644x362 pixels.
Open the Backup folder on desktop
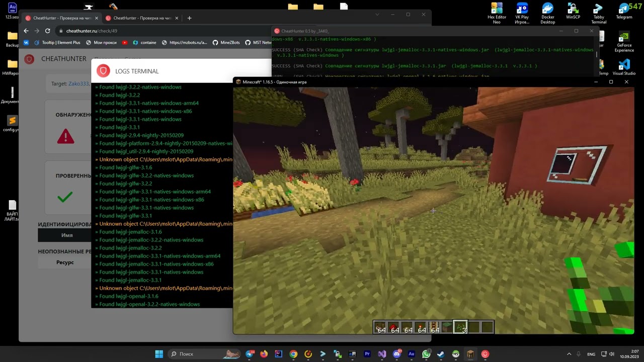click(x=12, y=39)
